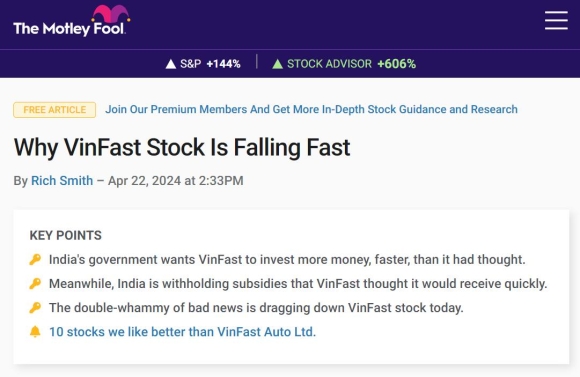Click the bell icon beside 10 stocks link
Viewport: 580px width, 377px height.
pos(35,331)
